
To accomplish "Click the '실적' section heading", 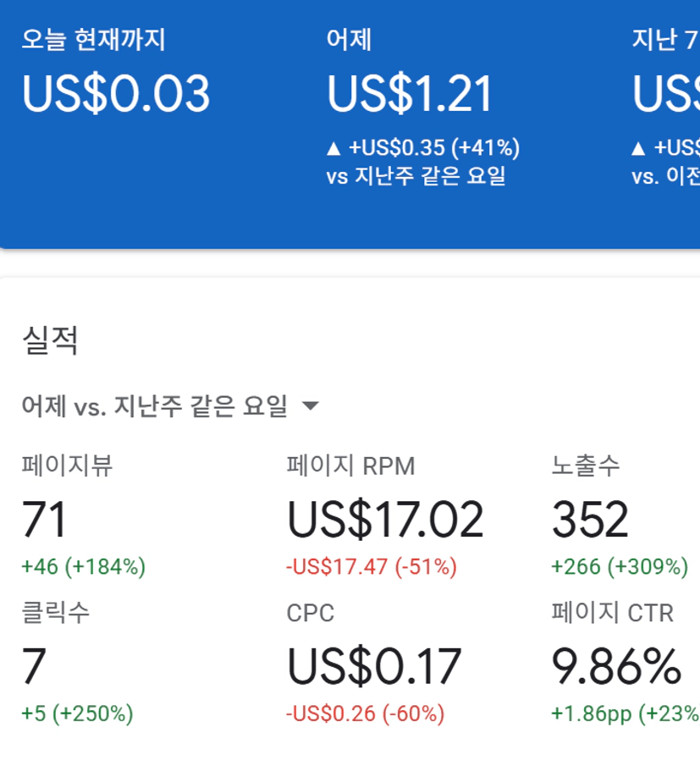I will (x=50, y=340).
